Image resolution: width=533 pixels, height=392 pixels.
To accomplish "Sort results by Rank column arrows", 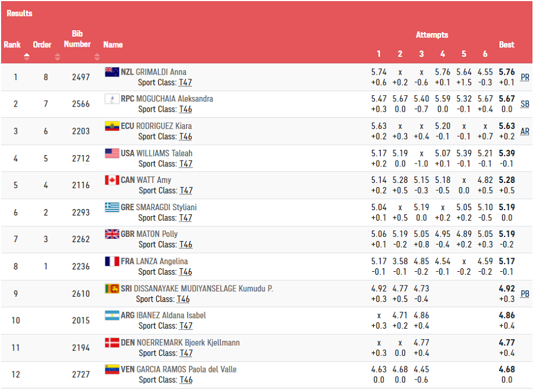I will tap(27, 57).
